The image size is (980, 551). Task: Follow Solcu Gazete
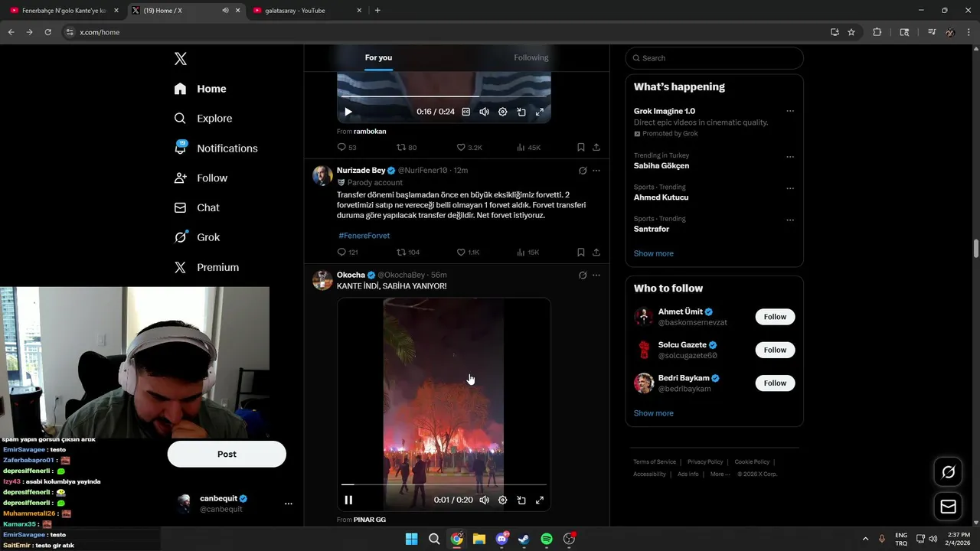click(x=775, y=350)
